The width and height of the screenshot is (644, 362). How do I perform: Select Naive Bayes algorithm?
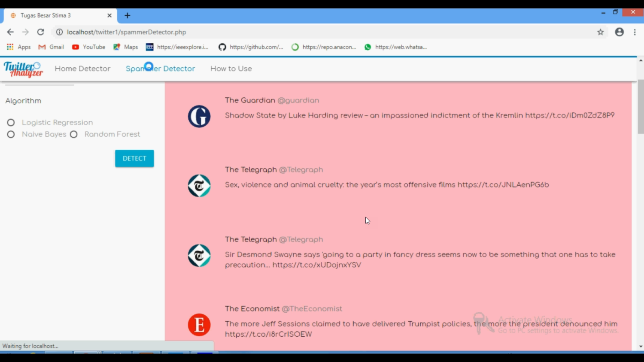(11, 135)
